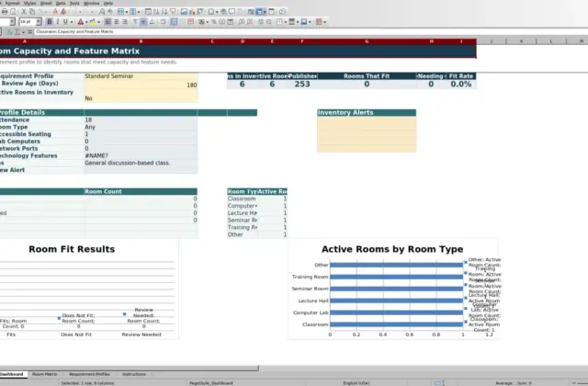Image resolution: width=588 pixels, height=386 pixels.
Task: Click the Freeze Rows and Columns icon
Action: (259, 12)
